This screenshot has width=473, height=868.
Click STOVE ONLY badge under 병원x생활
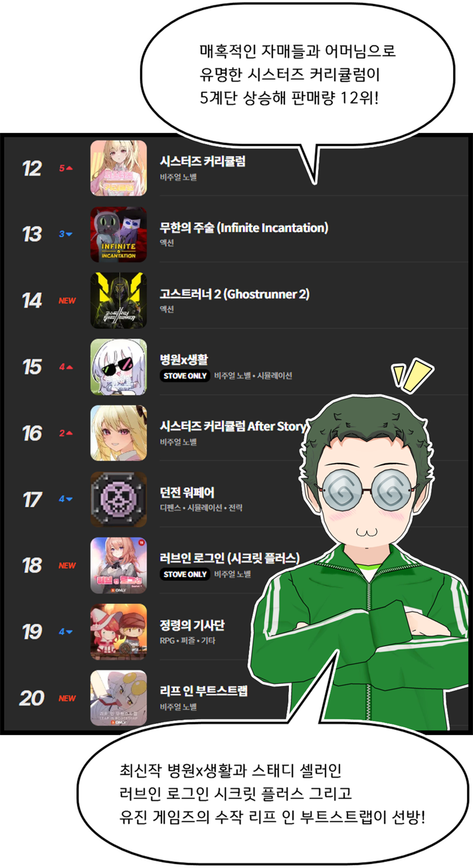click(185, 376)
